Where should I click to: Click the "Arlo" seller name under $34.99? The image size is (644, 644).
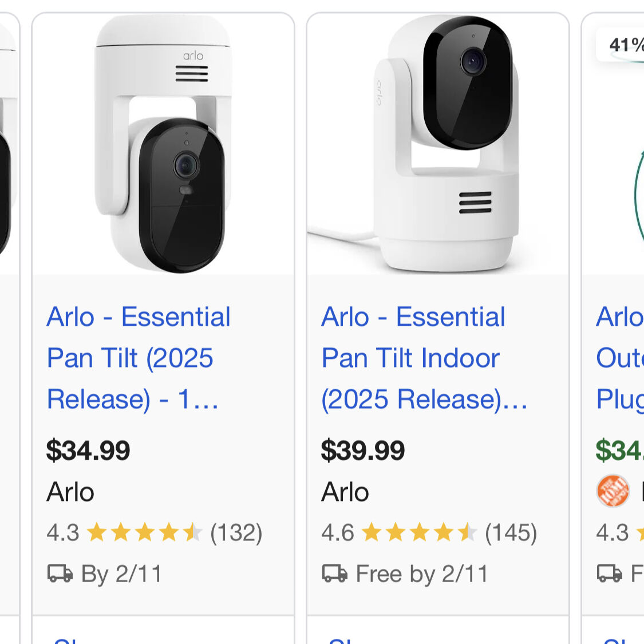point(70,492)
